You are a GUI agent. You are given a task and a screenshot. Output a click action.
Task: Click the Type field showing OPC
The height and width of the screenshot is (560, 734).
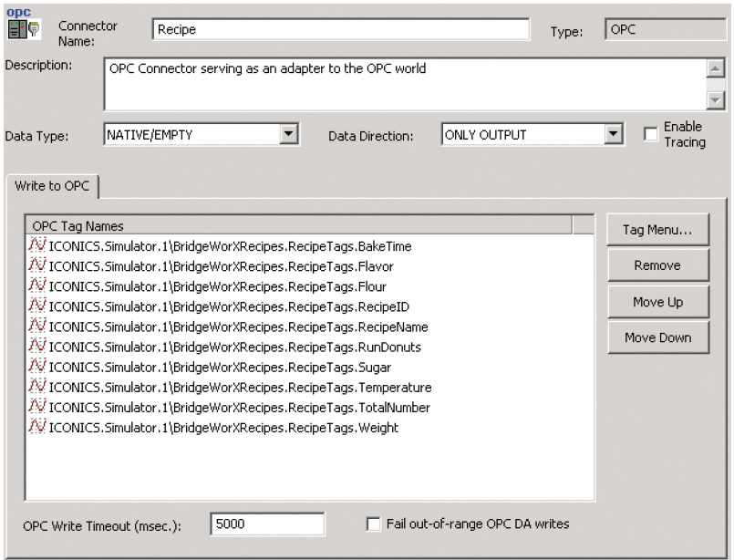click(x=666, y=29)
